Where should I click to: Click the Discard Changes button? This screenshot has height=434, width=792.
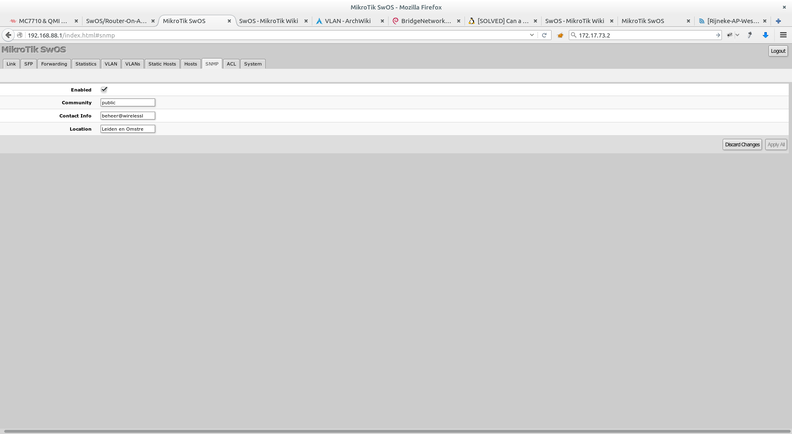(742, 144)
